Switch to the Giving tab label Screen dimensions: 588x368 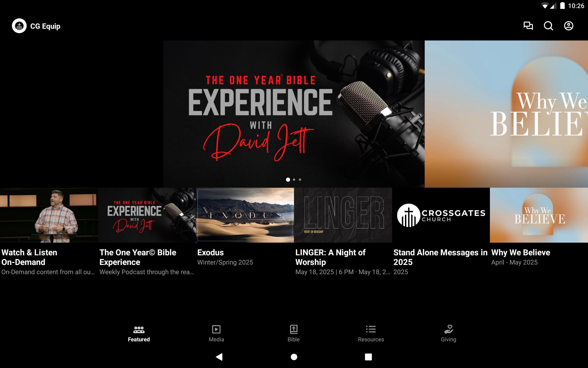click(x=449, y=339)
